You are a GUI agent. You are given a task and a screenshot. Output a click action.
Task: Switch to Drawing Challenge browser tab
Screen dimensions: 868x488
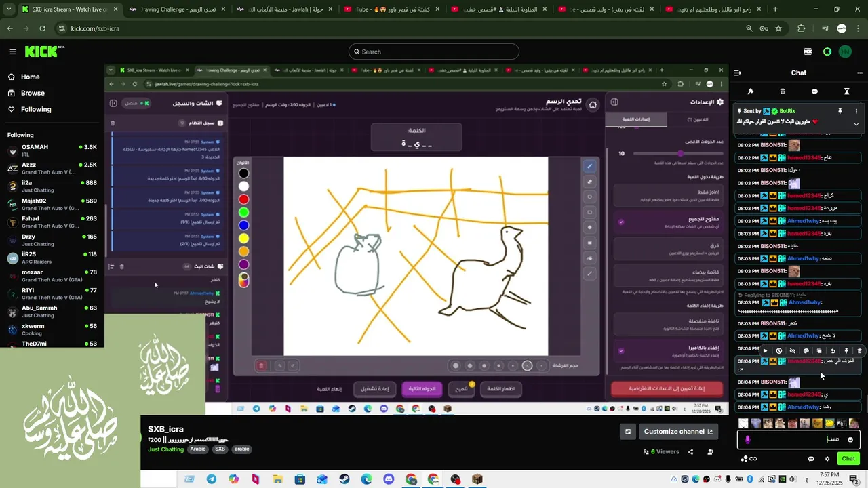(x=178, y=9)
